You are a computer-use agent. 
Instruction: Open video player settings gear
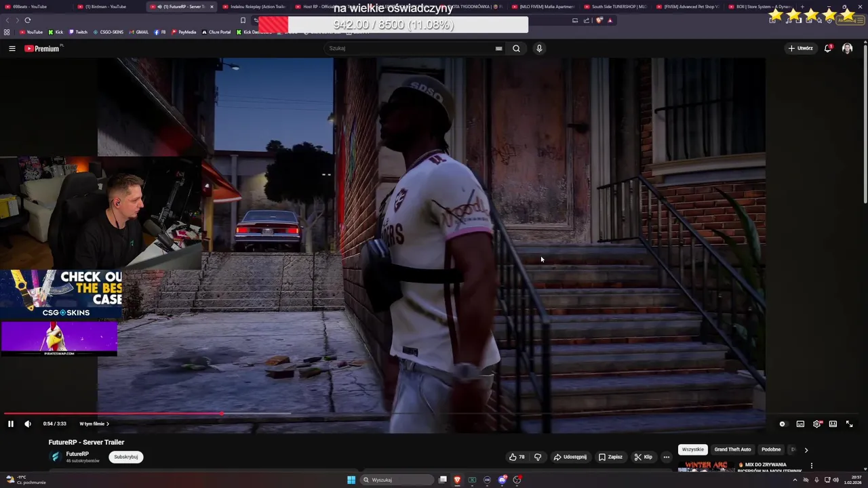point(817,424)
